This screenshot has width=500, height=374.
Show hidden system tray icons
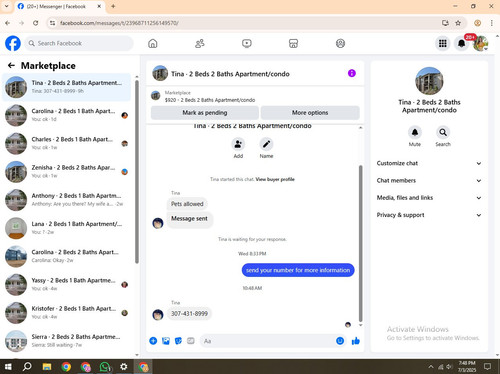tap(431, 367)
